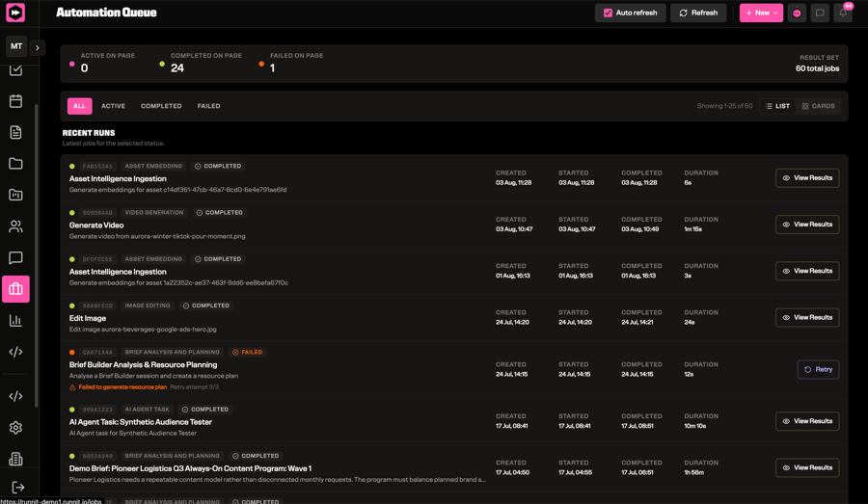Click the 'Showing 1-25 of 60' text
This screenshot has height=504, width=868.
[x=724, y=106]
